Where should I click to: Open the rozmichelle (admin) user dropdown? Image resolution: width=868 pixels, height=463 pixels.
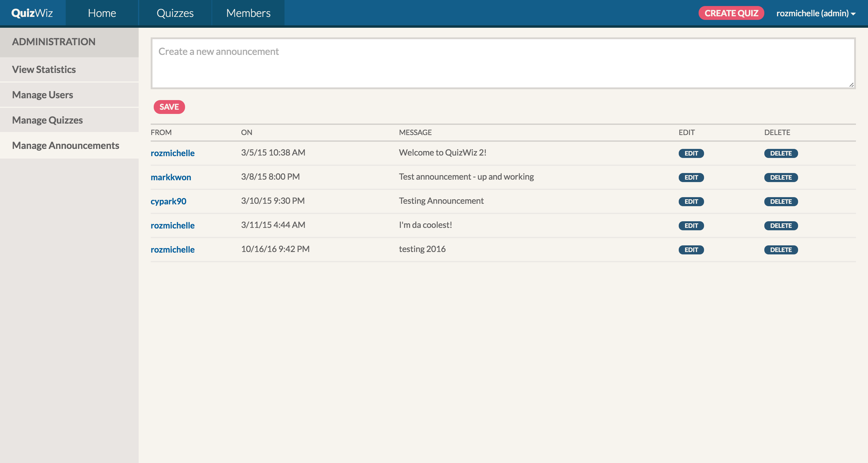816,13
